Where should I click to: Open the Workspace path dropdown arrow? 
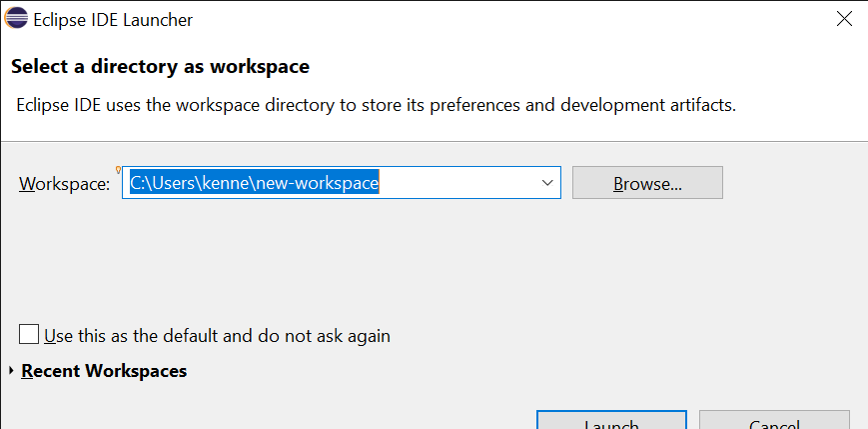[x=547, y=182]
